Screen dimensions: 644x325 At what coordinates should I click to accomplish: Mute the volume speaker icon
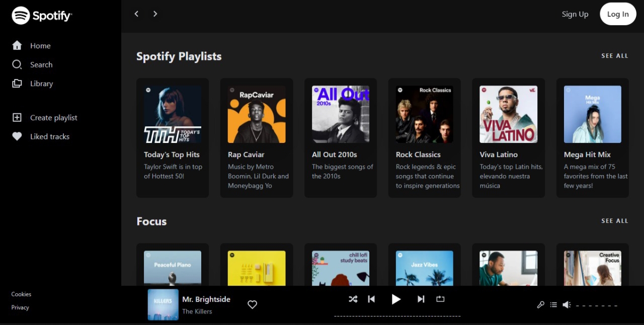coord(567,305)
